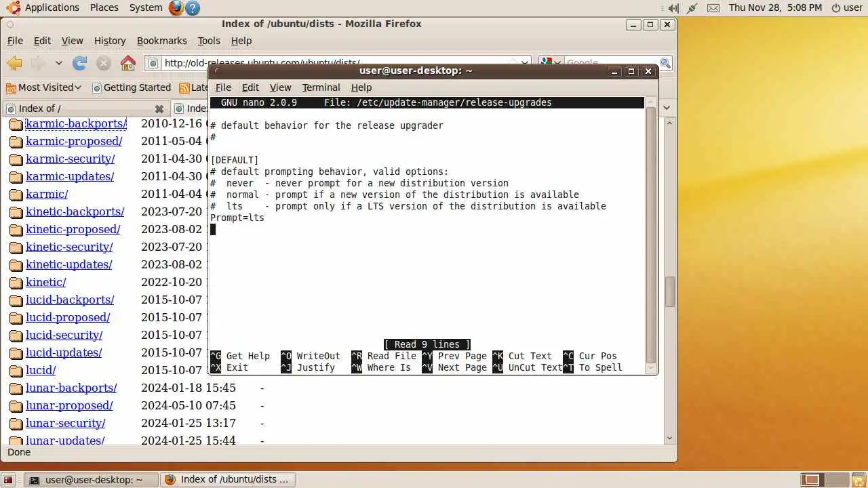Open the Places menu in top panel
The image size is (868, 488).
tap(104, 7)
